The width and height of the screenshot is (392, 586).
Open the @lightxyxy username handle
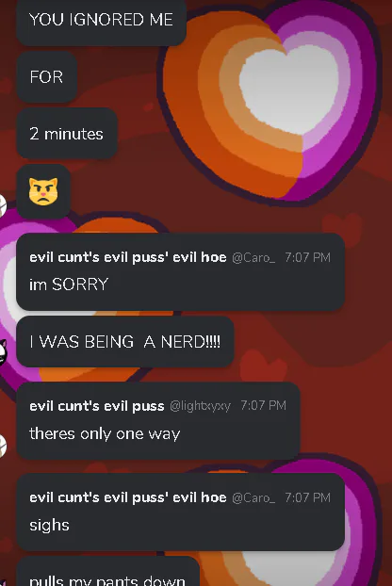click(200, 406)
